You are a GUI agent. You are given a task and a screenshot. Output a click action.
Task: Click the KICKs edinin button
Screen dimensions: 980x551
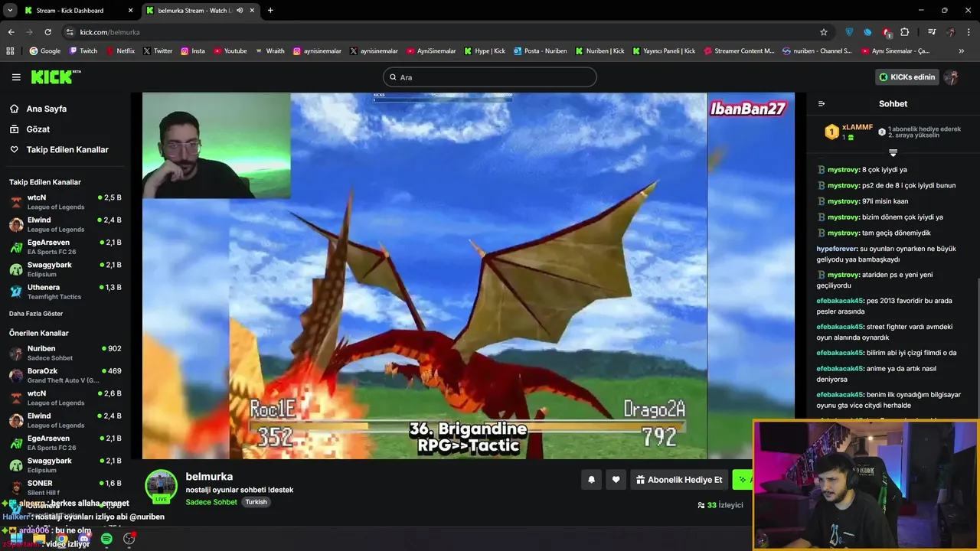click(907, 77)
